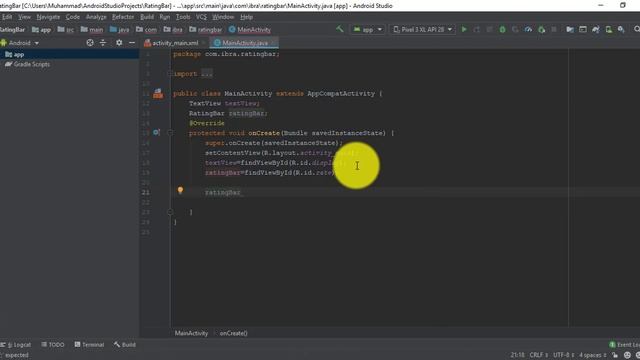The image size is (640, 360).
Task: Open the Build menu
Action: (147, 17)
